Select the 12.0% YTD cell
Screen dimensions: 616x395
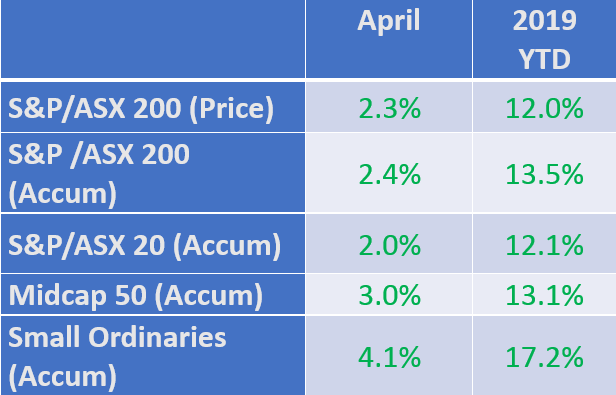(544, 107)
